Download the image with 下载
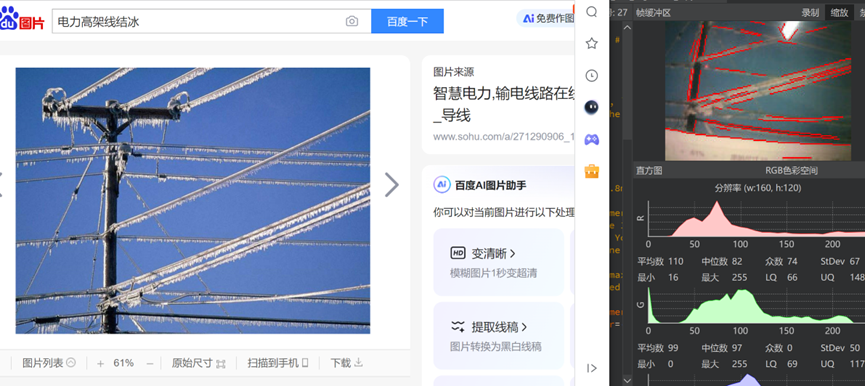865x386 pixels. click(x=346, y=363)
